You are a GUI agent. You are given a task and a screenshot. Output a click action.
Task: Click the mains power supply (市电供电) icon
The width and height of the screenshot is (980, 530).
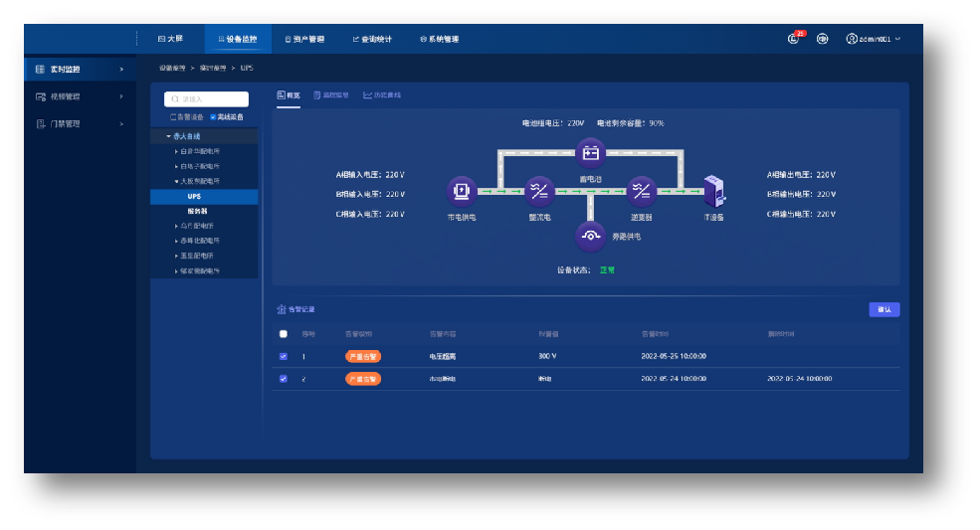(461, 190)
